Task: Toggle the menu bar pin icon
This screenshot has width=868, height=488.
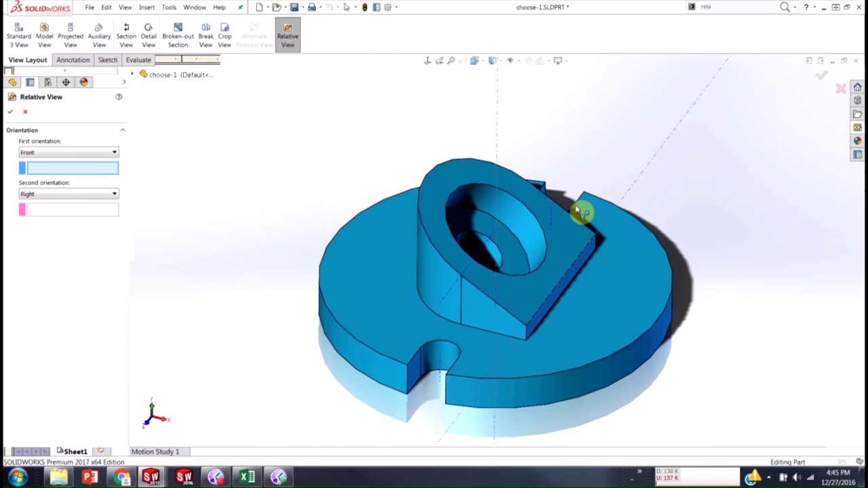Action: pyautogui.click(x=240, y=7)
